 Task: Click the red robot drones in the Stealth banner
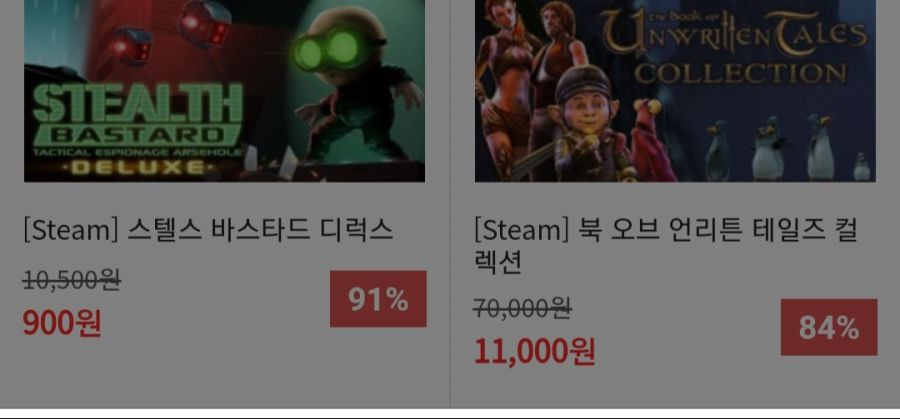point(172,32)
